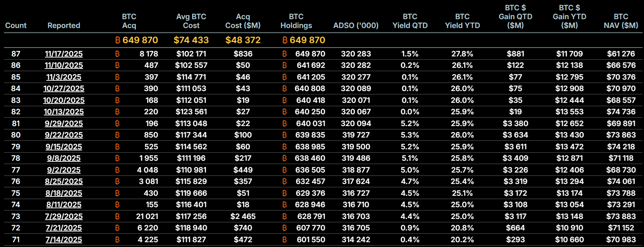Click Bitcoin symbol before 21 021 acquisition
This screenshot has width=644, height=247.
coord(117,216)
